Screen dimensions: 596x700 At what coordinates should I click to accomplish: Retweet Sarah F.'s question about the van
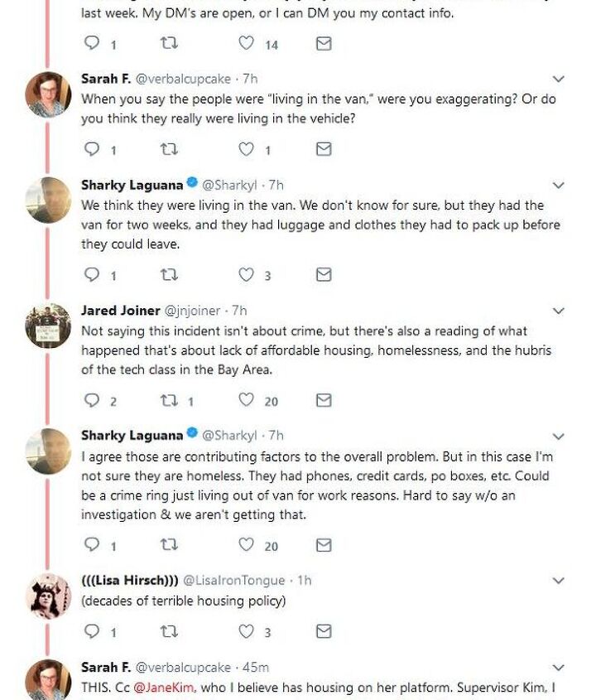coord(168,149)
